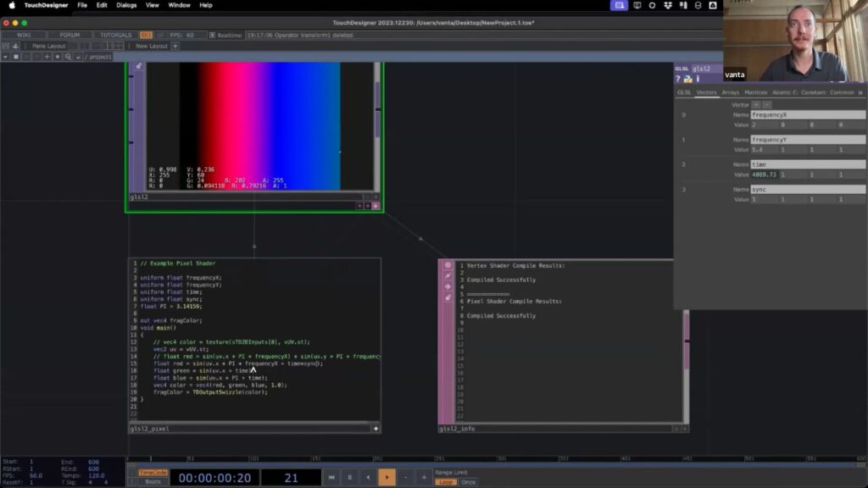Click the frequencyY name input field

point(807,139)
